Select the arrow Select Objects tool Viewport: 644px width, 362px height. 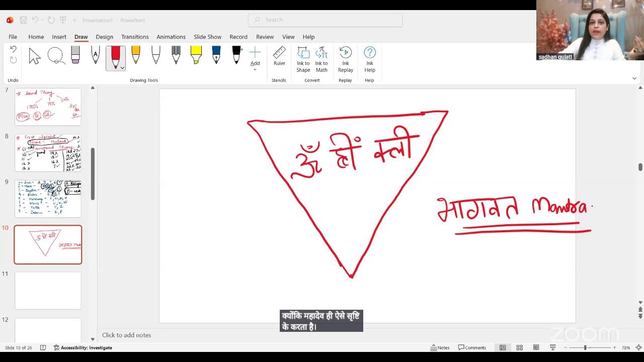[x=34, y=56]
